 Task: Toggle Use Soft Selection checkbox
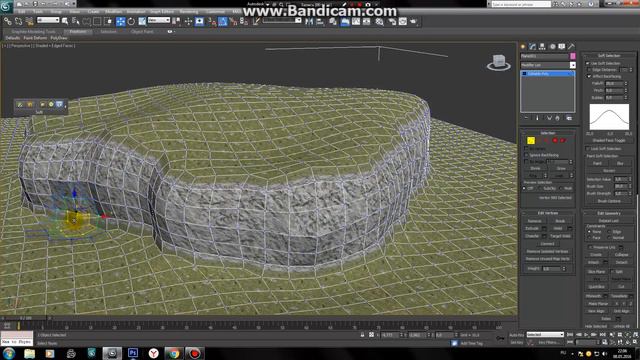588,63
